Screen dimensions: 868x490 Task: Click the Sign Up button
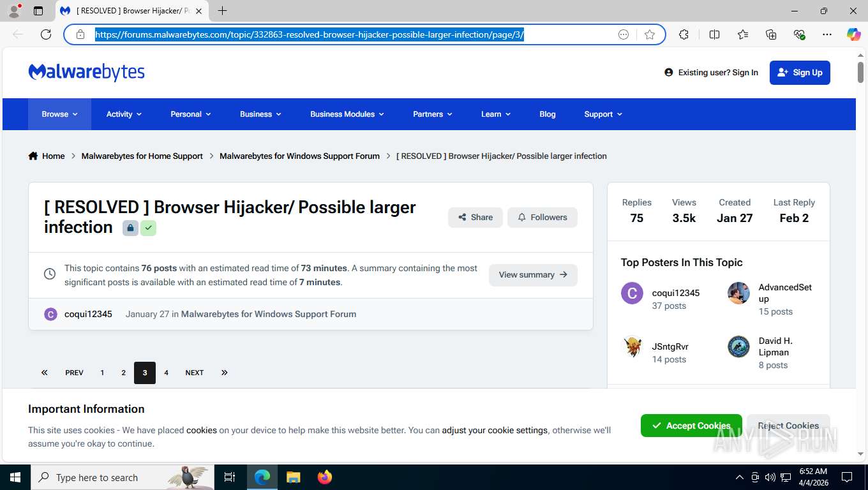pyautogui.click(x=800, y=73)
